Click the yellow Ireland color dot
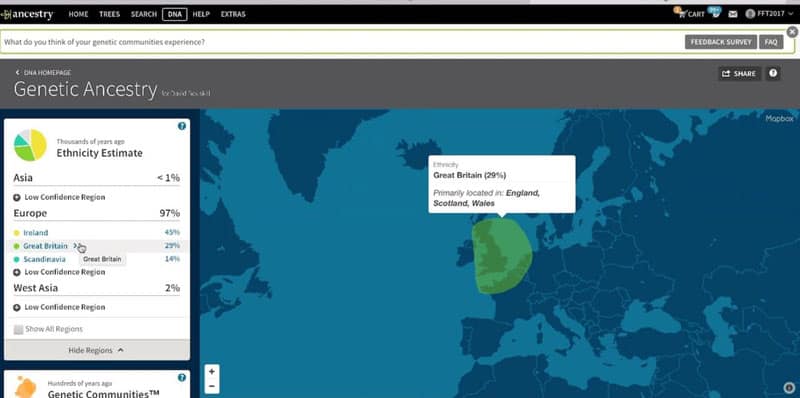Viewport: 800px width, 398px height. tap(16, 233)
